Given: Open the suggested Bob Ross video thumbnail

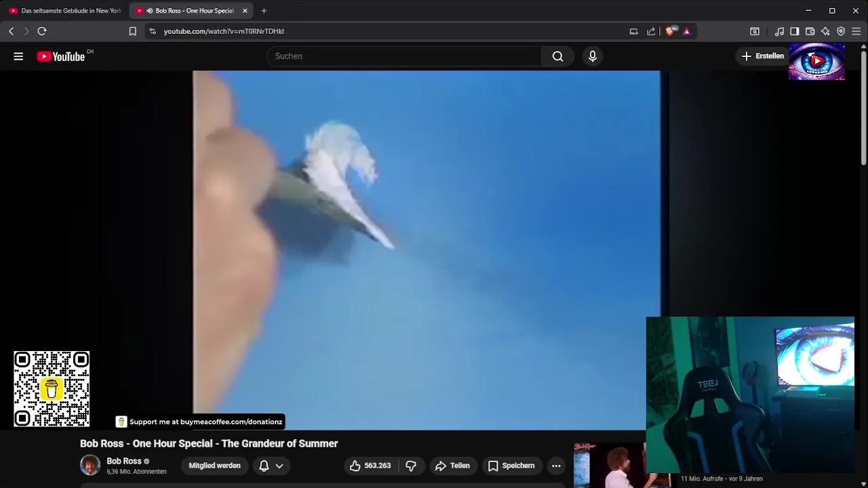Looking at the screenshot, I should coord(609,466).
